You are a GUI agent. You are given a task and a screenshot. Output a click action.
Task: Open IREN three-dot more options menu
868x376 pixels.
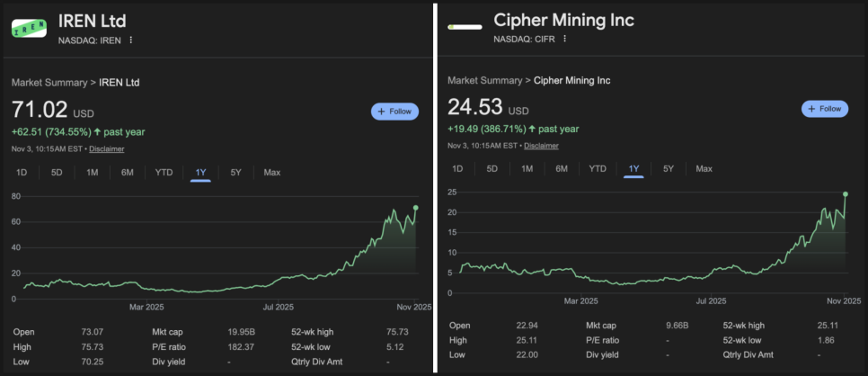(x=131, y=40)
